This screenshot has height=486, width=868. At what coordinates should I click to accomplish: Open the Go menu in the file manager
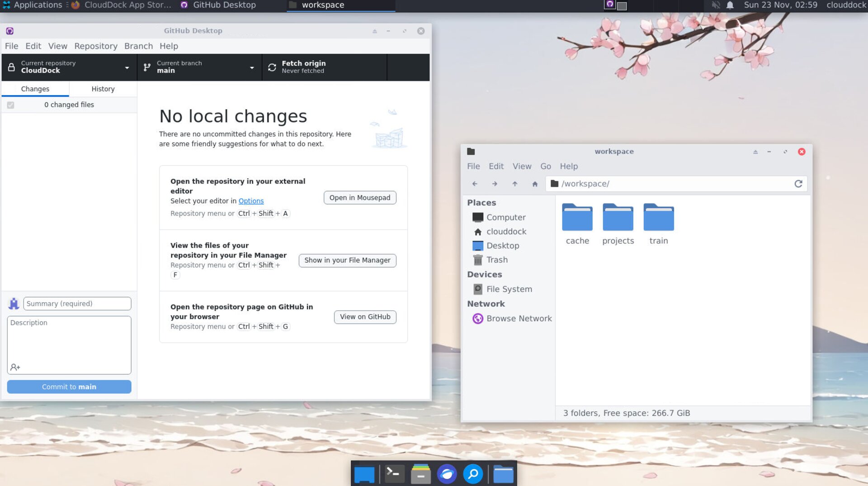545,167
